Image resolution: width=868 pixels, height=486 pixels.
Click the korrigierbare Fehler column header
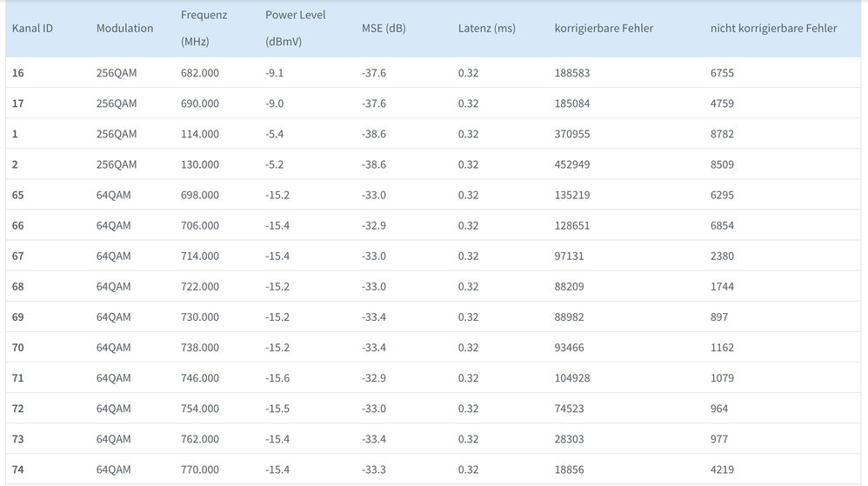[604, 28]
